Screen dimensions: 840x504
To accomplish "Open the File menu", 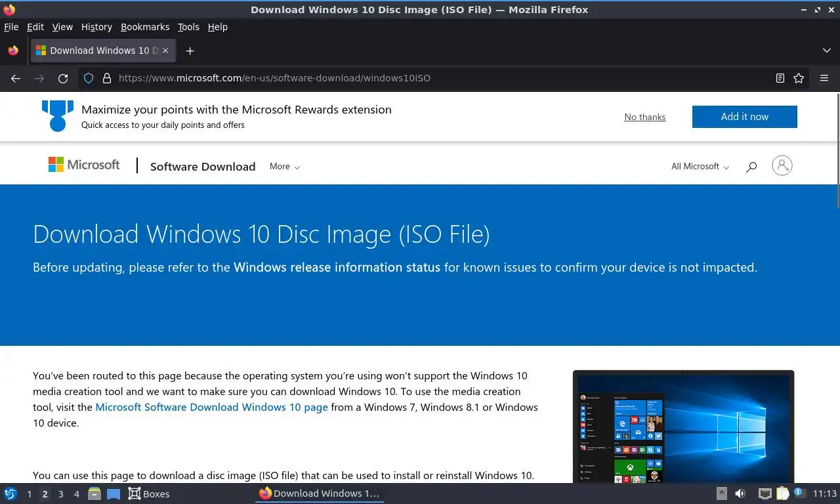I will click(x=11, y=27).
